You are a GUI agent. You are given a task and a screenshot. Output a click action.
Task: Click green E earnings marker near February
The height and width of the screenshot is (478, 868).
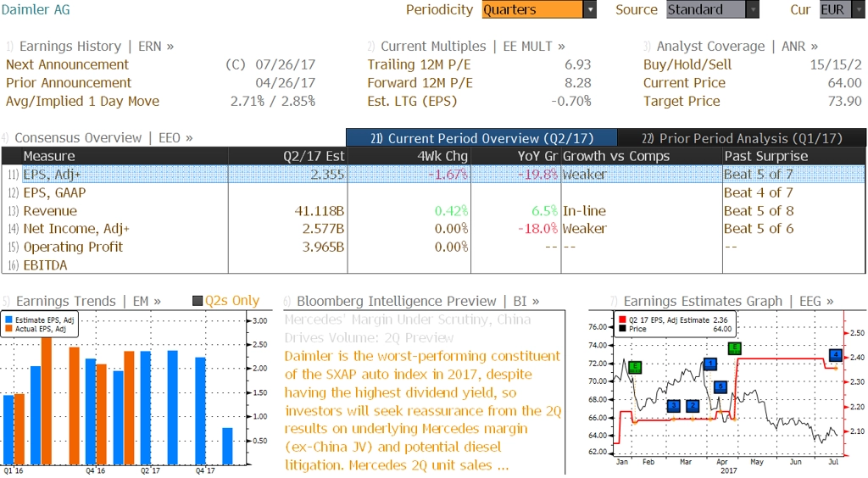pyautogui.click(x=636, y=366)
